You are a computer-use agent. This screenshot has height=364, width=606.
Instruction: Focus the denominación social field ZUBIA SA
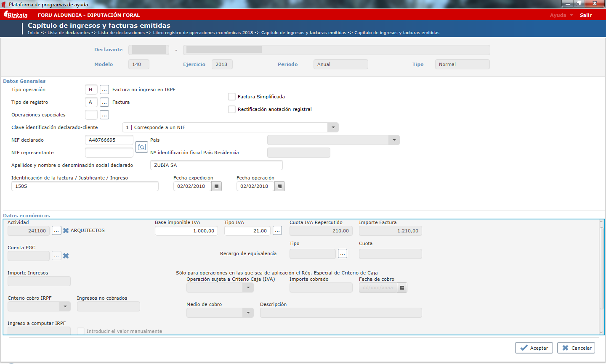(x=216, y=165)
